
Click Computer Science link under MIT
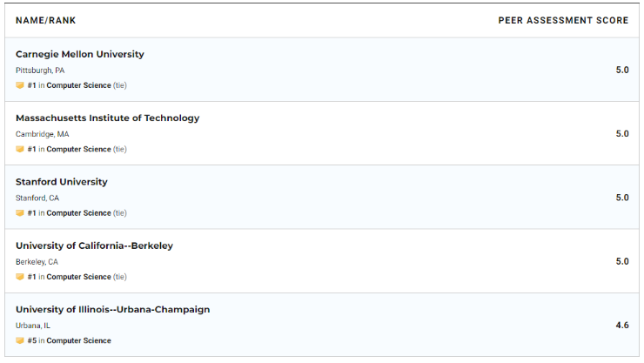[x=78, y=149]
